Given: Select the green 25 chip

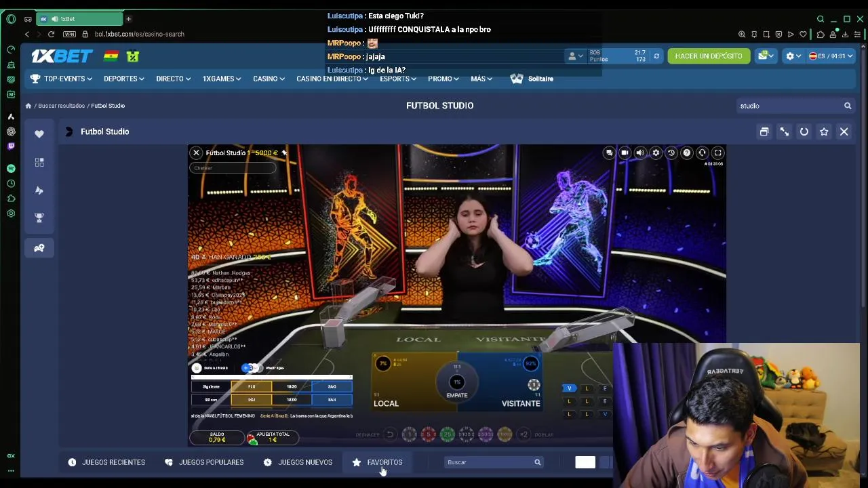Looking at the screenshot, I should [x=447, y=434].
